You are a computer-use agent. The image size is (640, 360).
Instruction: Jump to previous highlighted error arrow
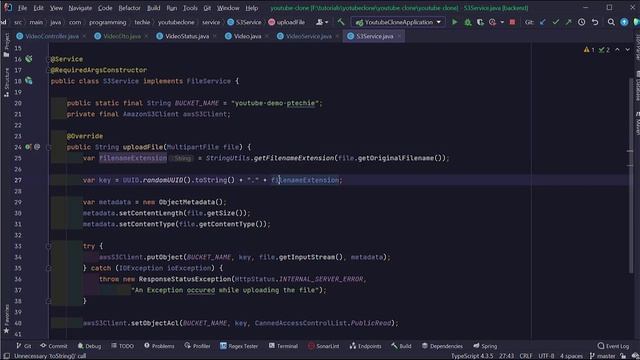(617, 50)
